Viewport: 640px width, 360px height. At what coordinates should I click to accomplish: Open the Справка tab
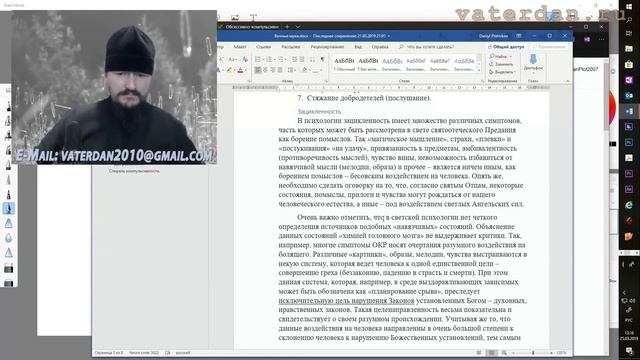tap(380, 47)
